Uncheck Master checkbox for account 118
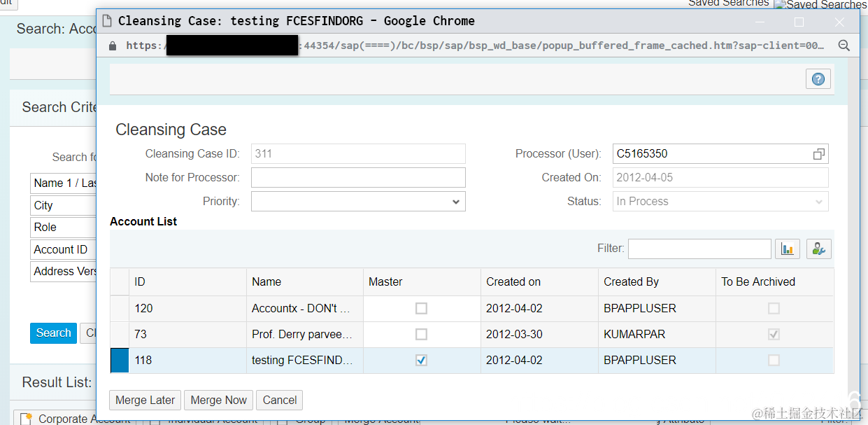868x425 pixels. 421,360
